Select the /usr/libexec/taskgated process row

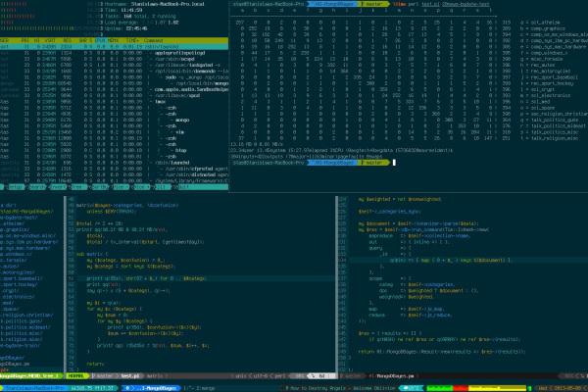(x=114, y=65)
